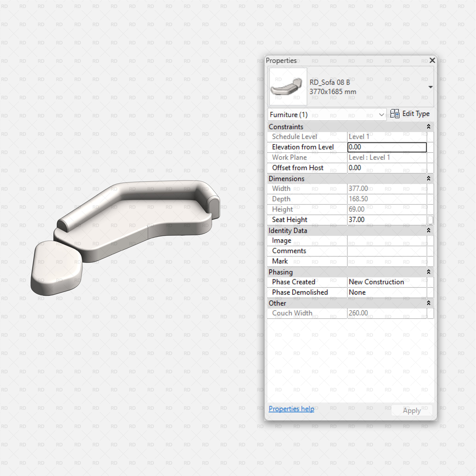The image size is (476, 476).
Task: Click the Edit Type icon
Action: (395, 114)
